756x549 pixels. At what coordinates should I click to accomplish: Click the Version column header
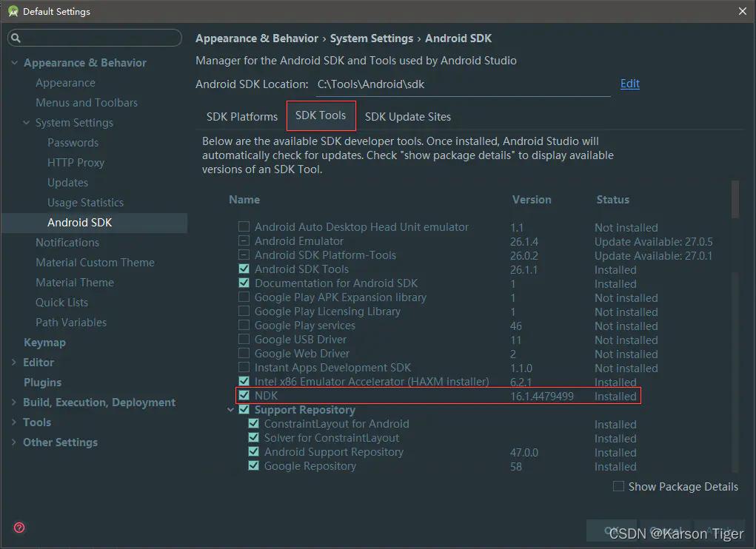(x=532, y=199)
